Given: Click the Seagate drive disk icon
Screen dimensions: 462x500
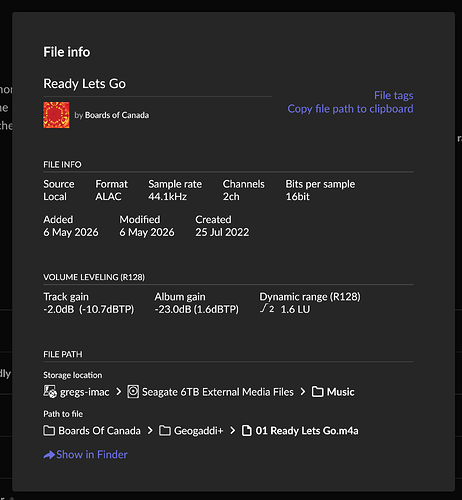Looking at the screenshot, I should [x=133, y=392].
